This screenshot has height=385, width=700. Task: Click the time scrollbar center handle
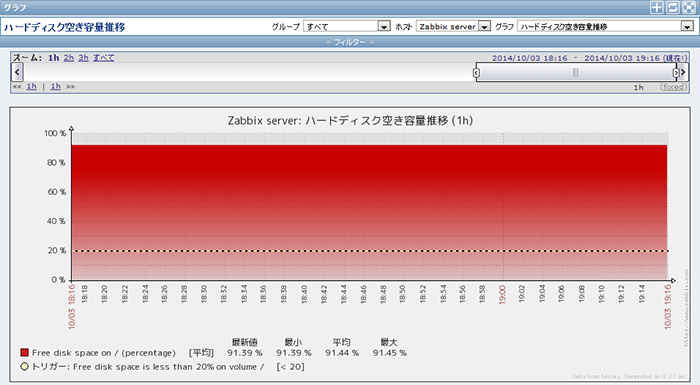[x=576, y=72]
